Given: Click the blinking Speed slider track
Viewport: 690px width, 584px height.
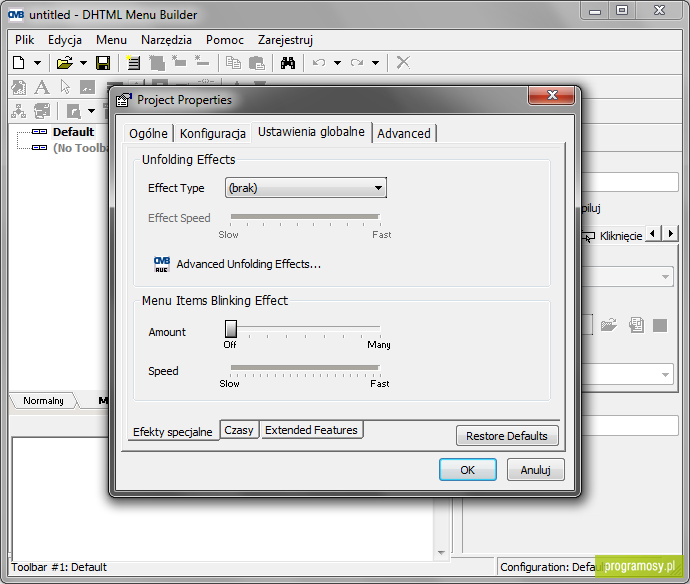Looking at the screenshot, I should click(305, 367).
